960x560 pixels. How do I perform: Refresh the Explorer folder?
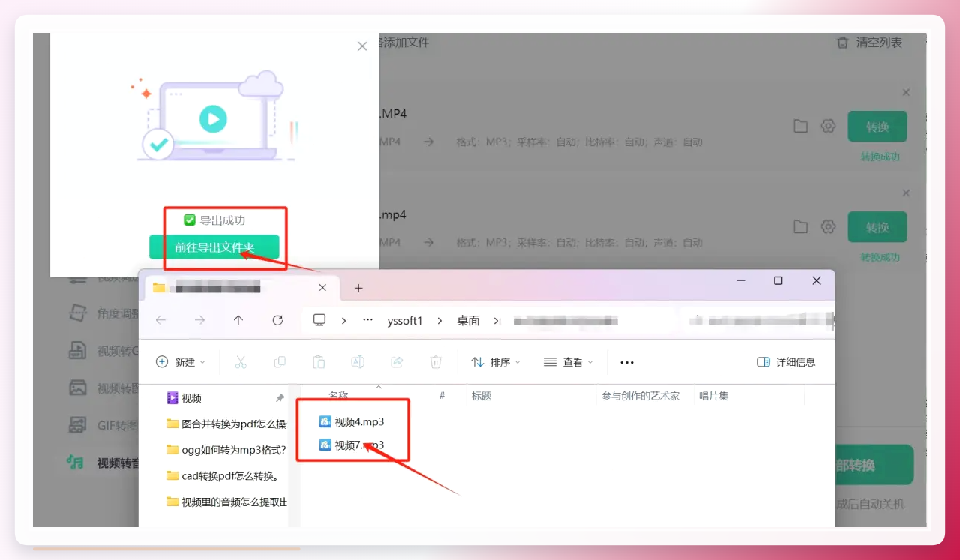[x=277, y=320]
